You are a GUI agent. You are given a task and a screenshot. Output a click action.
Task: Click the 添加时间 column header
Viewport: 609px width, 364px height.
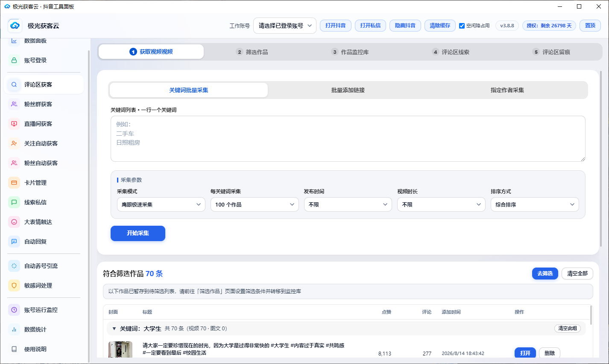point(451,312)
